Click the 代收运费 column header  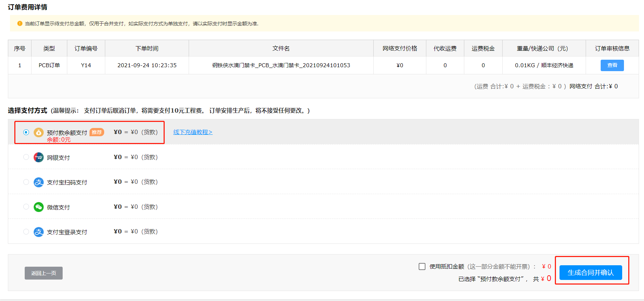[445, 48]
